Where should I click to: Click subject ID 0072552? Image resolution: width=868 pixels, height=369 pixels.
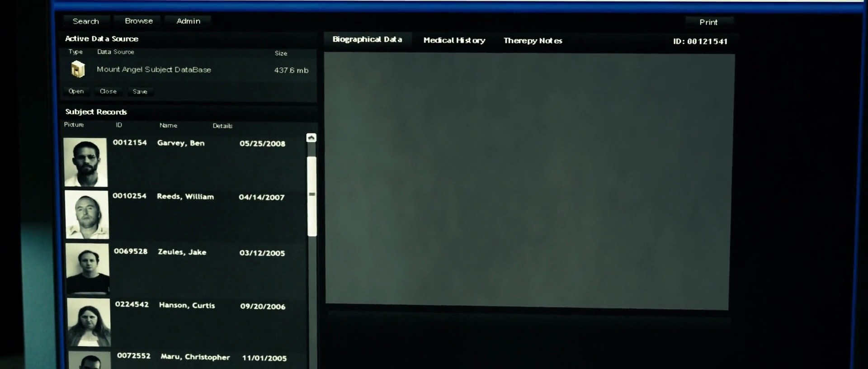pyautogui.click(x=134, y=356)
